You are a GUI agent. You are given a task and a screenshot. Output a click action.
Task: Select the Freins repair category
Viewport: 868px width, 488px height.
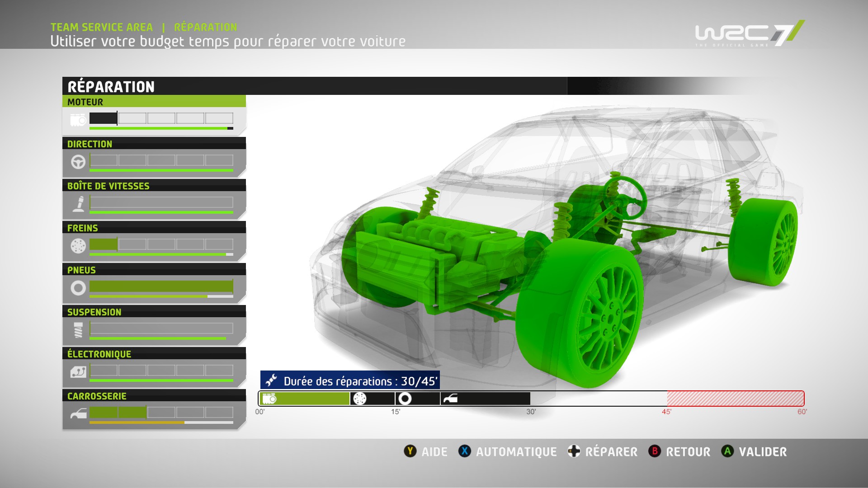(154, 241)
